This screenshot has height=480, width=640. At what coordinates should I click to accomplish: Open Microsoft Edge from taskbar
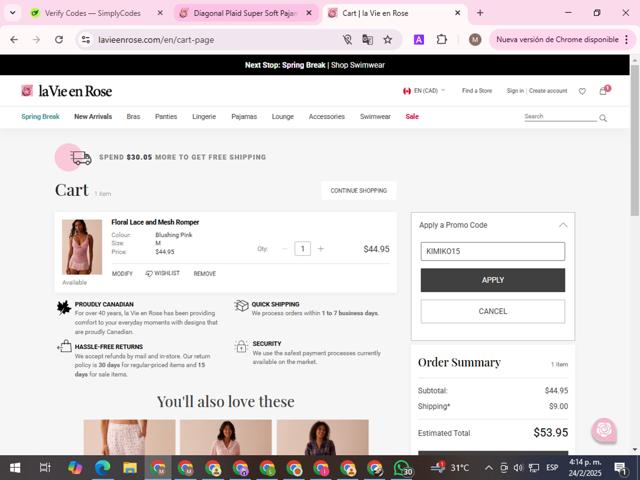coord(102,467)
